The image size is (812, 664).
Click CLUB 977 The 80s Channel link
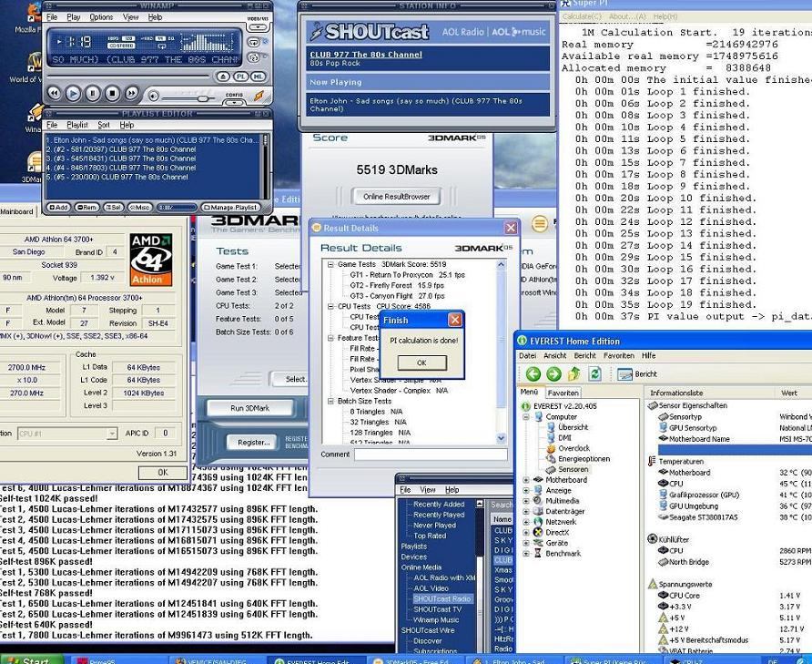click(x=366, y=55)
